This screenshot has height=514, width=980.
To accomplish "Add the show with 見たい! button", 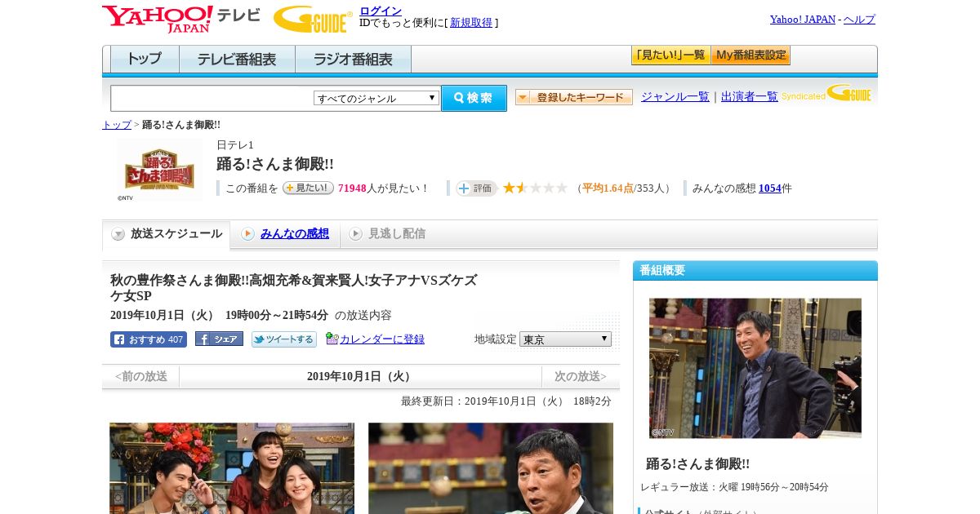I will point(308,188).
